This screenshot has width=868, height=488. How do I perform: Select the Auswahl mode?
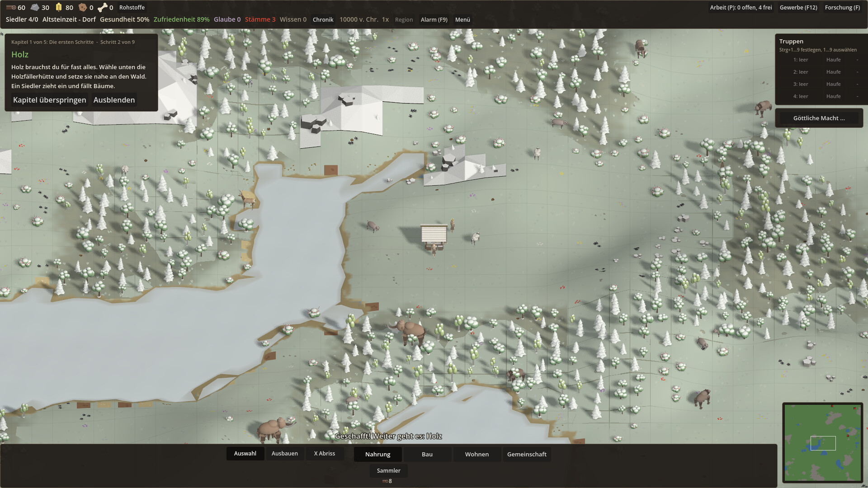[245, 453]
